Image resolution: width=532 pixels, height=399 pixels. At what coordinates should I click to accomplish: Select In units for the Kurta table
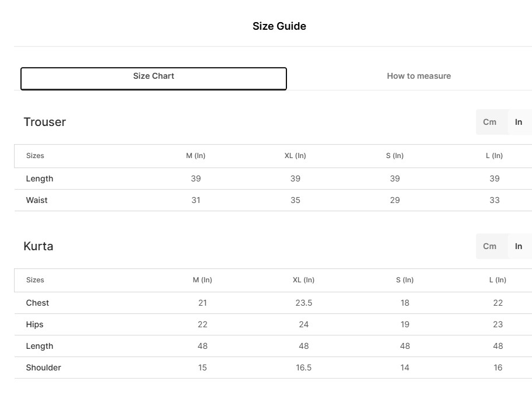tap(519, 246)
